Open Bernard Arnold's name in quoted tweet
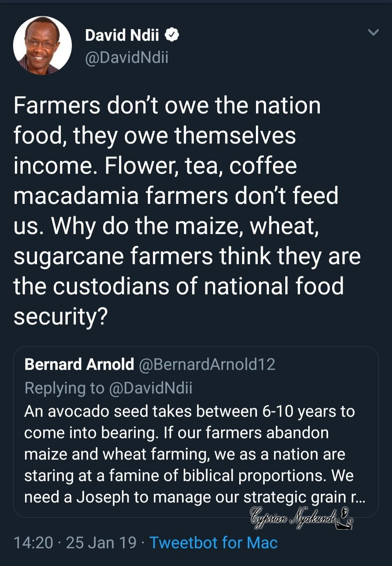The image size is (392, 566). (x=79, y=364)
